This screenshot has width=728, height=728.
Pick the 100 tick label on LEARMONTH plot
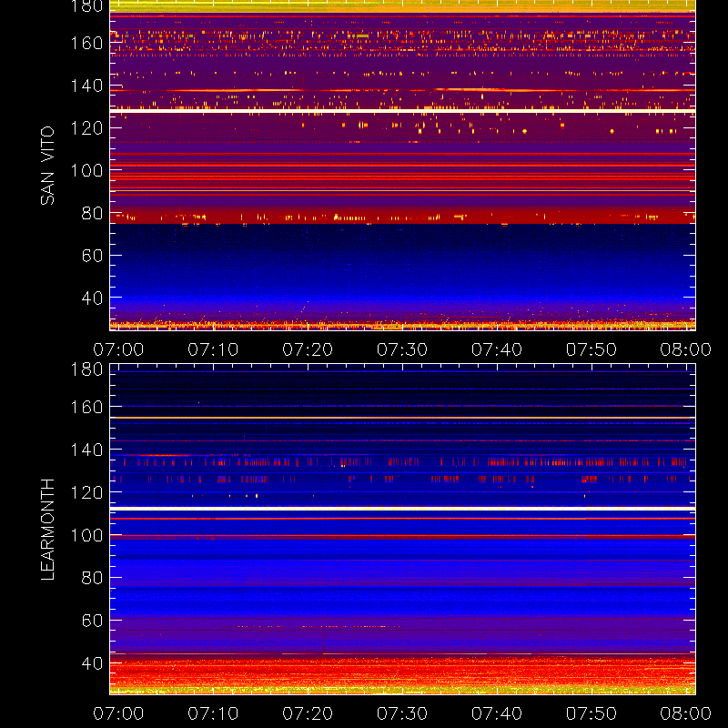click(86, 535)
